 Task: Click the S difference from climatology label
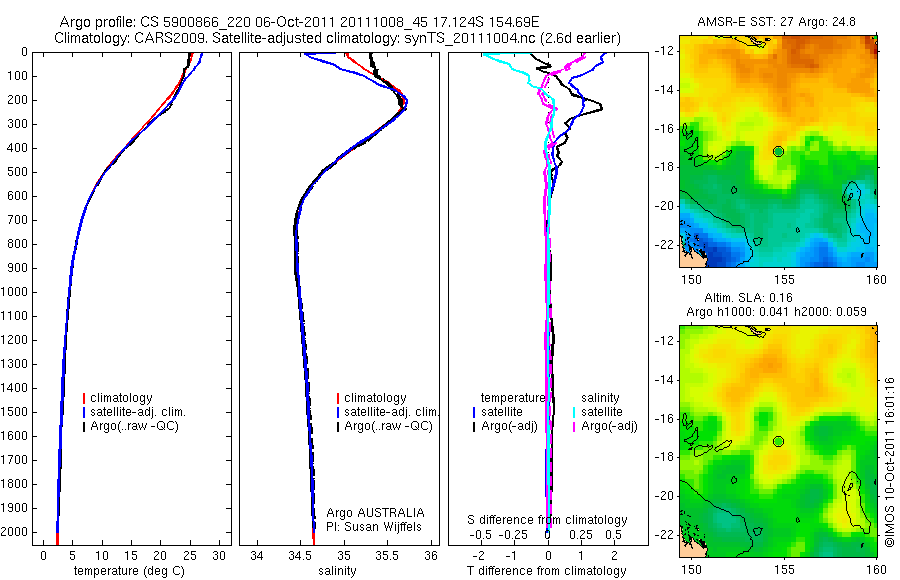(547, 520)
